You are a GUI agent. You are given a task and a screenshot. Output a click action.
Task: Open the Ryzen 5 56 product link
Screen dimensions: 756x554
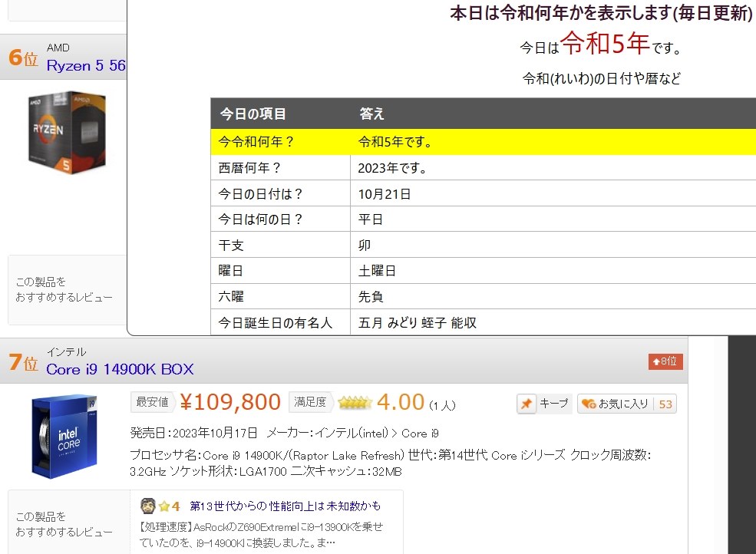tap(84, 66)
